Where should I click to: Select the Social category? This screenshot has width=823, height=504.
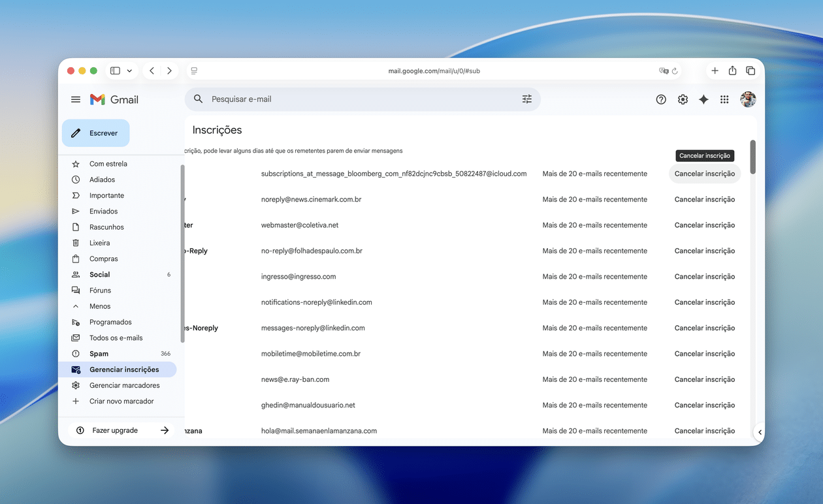tap(100, 275)
